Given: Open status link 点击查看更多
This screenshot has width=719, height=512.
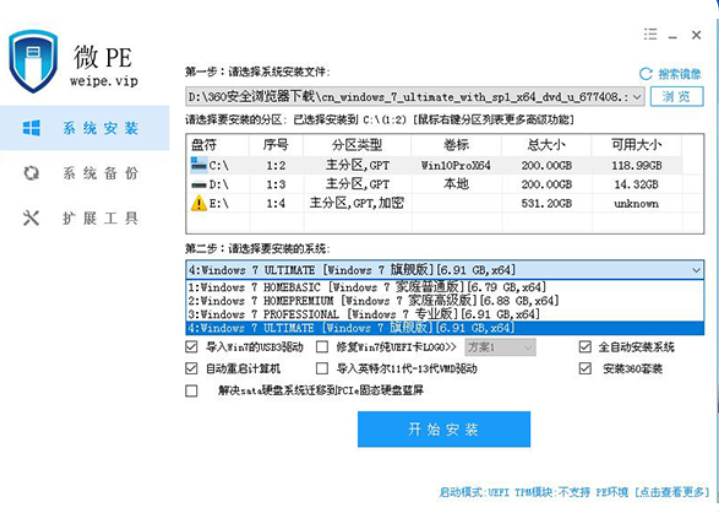Looking at the screenshot, I should (672, 492).
